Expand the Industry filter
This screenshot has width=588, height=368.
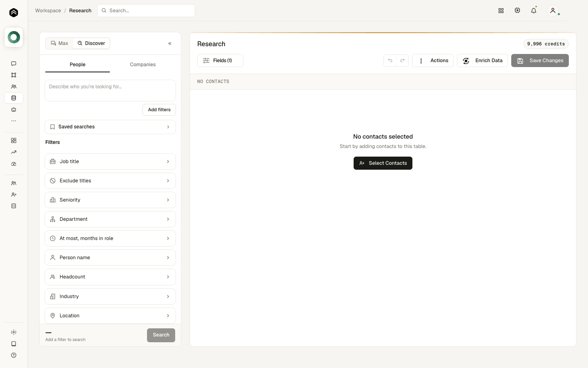(110, 296)
